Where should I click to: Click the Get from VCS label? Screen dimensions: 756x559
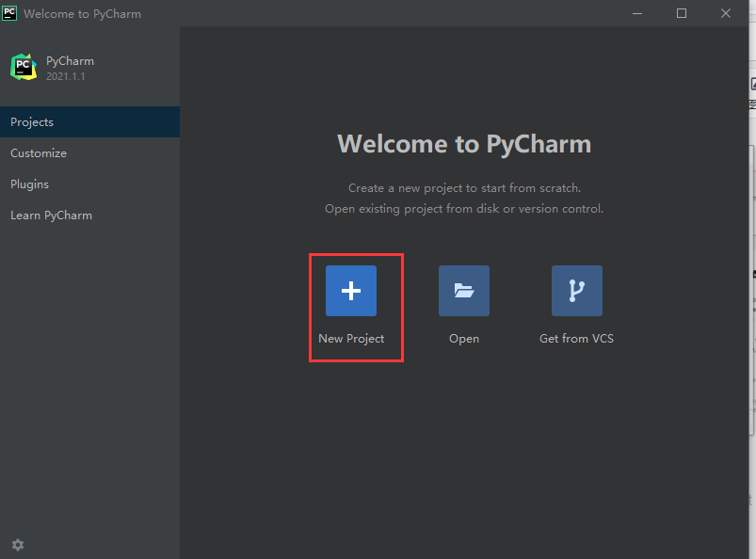click(x=576, y=339)
